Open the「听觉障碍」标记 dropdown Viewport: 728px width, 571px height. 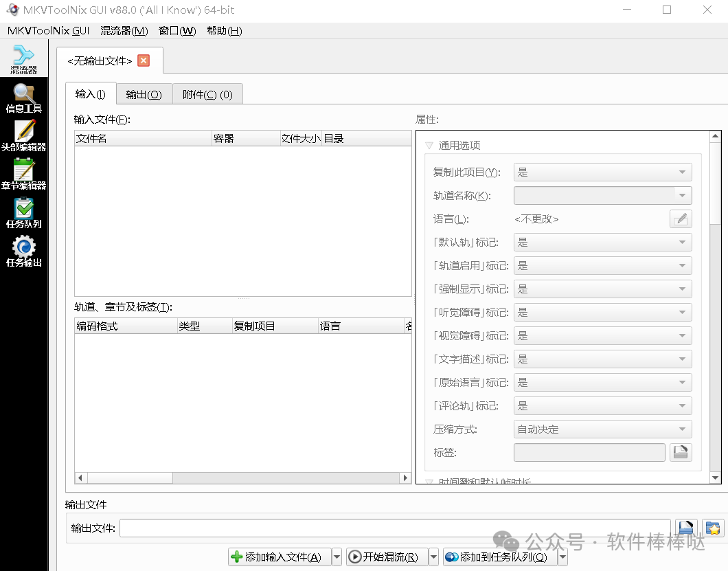(602, 312)
